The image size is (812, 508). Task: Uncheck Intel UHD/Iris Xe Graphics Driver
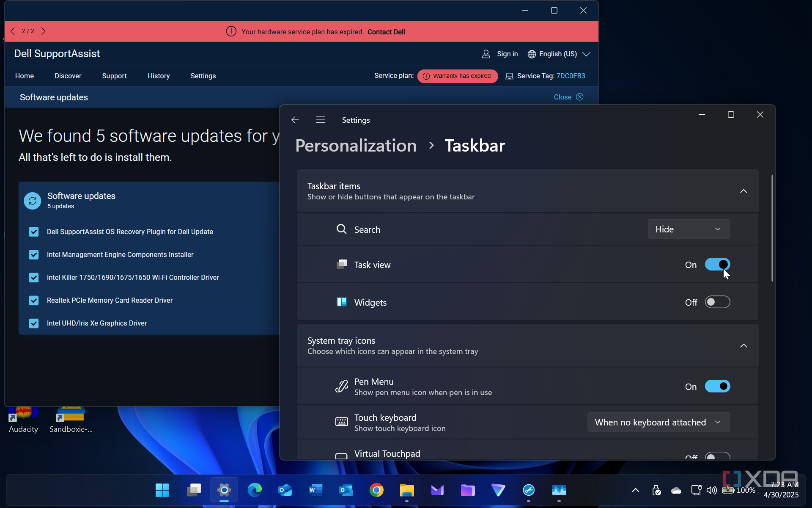click(x=34, y=323)
